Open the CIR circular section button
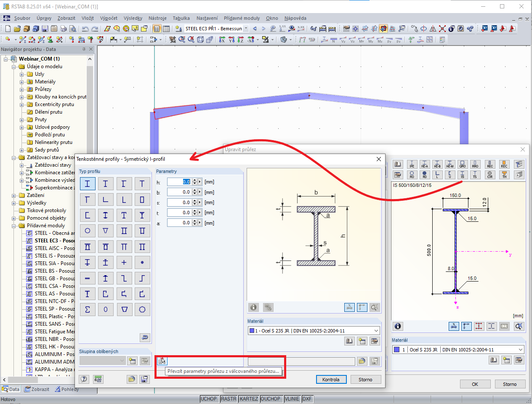The width and height of the screenshot is (532, 404). 490,174
